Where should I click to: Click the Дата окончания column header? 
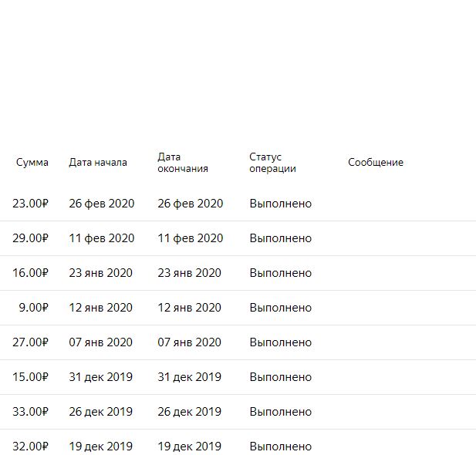point(183,163)
